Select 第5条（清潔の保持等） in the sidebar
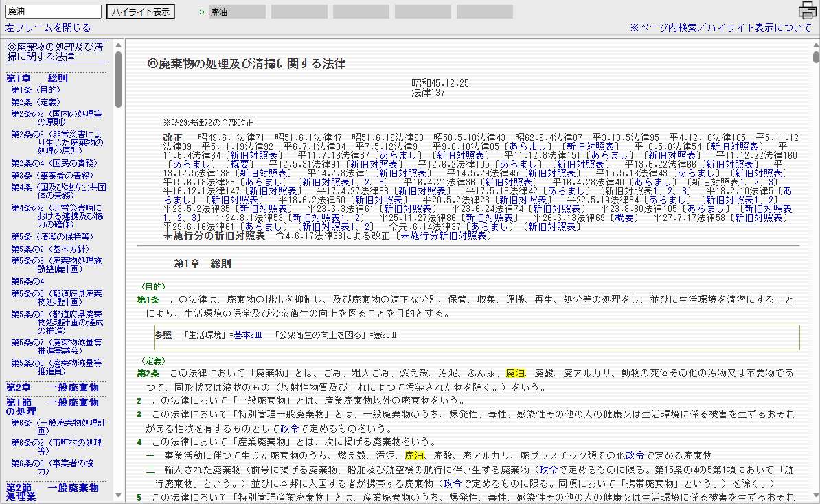The image size is (820, 504). [52, 237]
